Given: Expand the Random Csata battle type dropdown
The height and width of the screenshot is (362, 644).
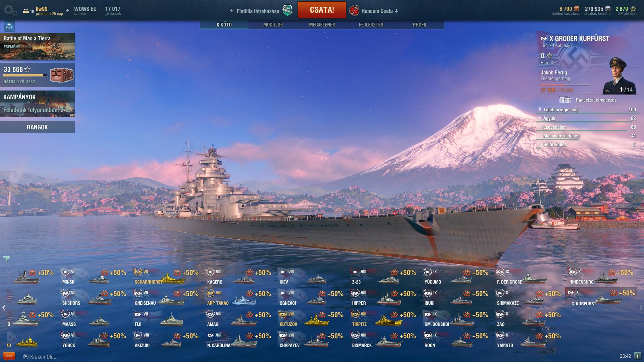Looking at the screenshot, I should click(x=374, y=11).
